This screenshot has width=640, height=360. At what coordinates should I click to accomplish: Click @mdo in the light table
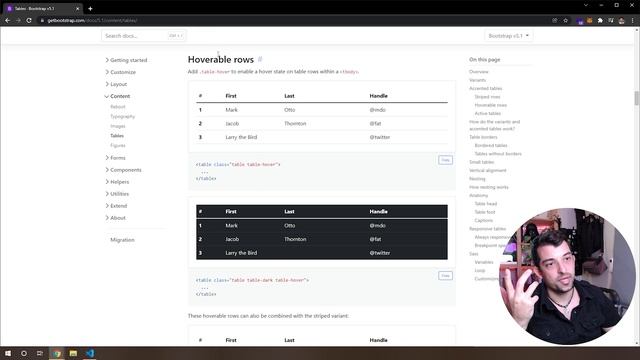pos(378,110)
